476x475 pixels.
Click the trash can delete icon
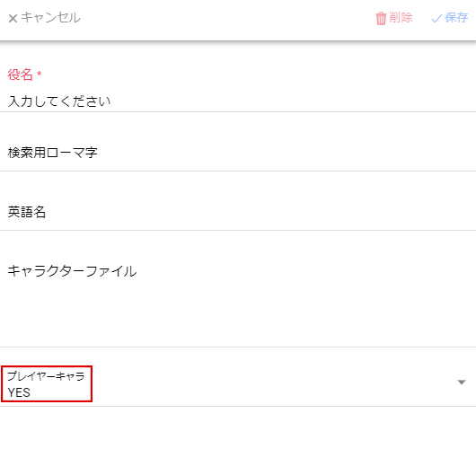(x=381, y=18)
